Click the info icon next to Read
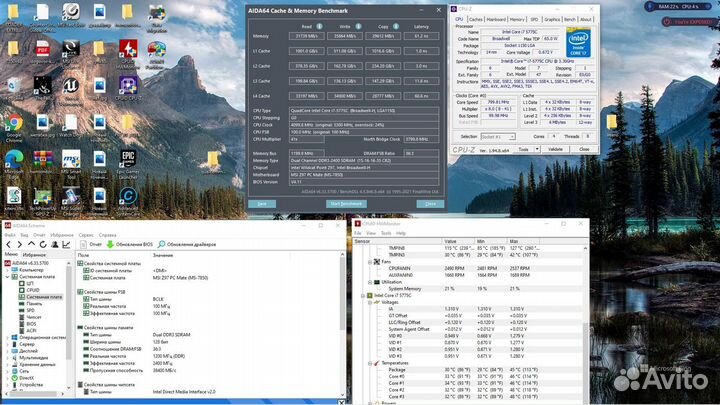The image size is (720, 405). 319,27
